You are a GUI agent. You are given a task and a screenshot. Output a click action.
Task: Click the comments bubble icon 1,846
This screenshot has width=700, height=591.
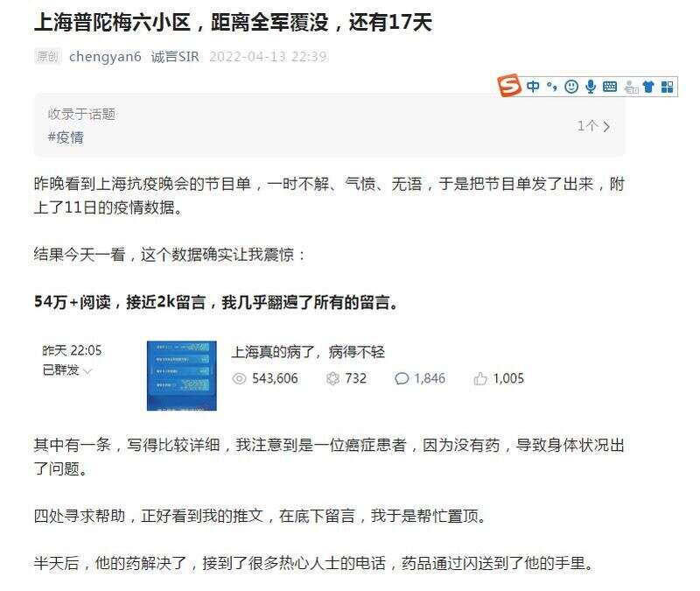[402, 379]
